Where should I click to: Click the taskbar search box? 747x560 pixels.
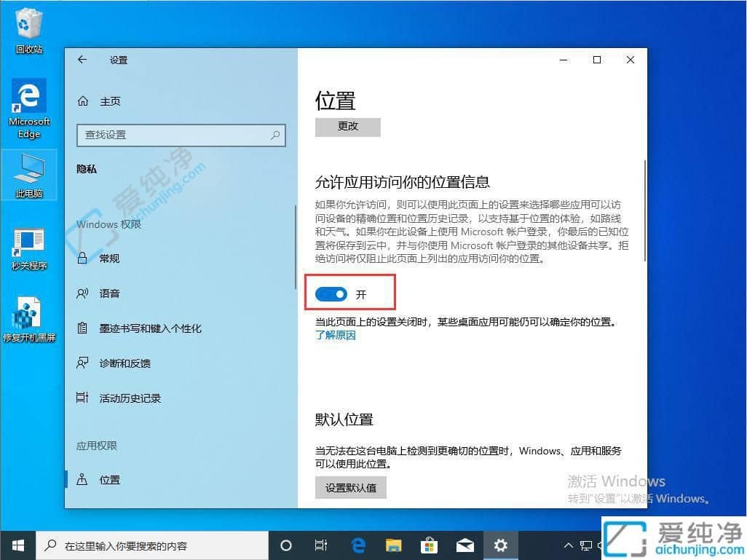[152, 545]
